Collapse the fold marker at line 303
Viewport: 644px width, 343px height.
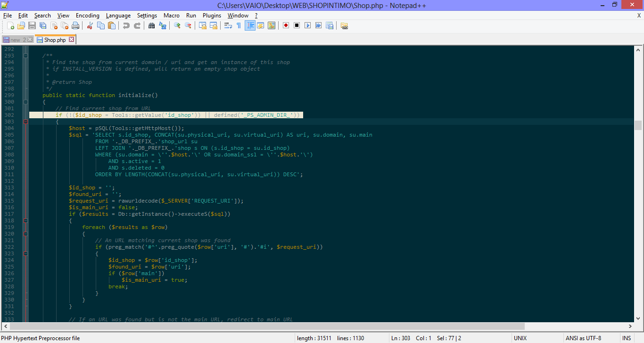[x=26, y=122]
